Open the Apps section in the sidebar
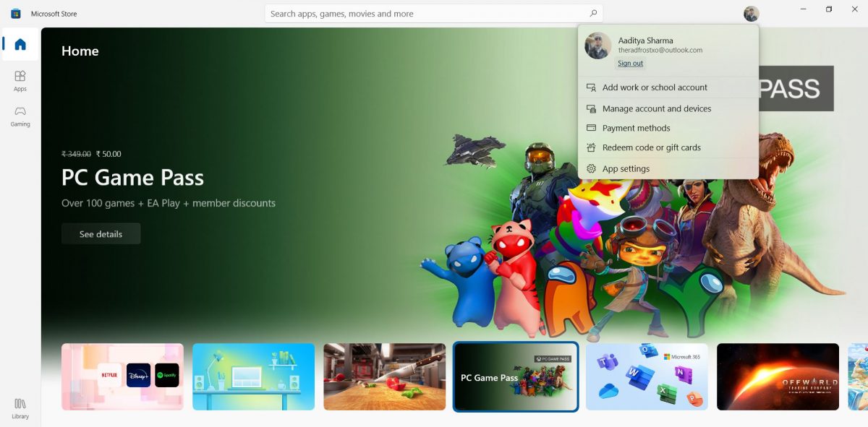Image resolution: width=868 pixels, height=427 pixels. pyautogui.click(x=20, y=80)
